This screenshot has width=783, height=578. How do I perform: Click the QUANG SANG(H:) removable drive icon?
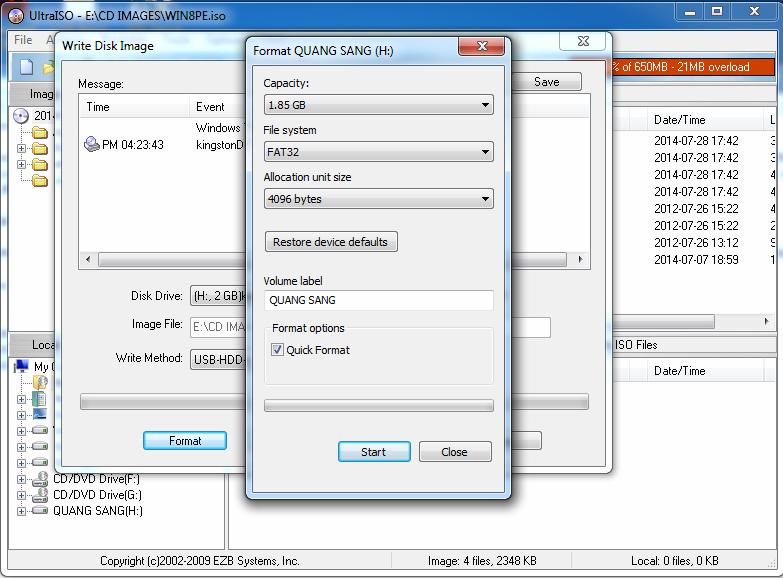pyautogui.click(x=40, y=511)
